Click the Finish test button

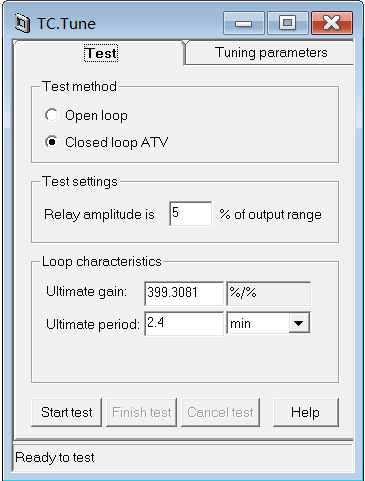point(142,412)
